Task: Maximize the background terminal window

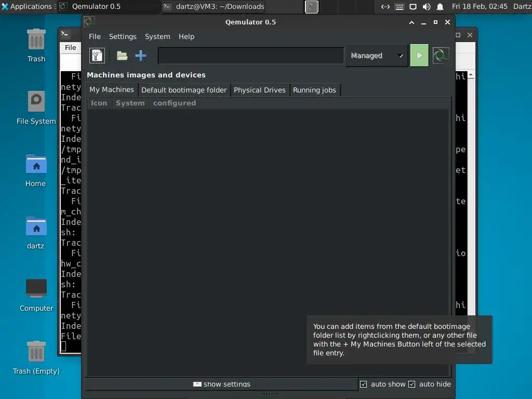Action: 458,35
